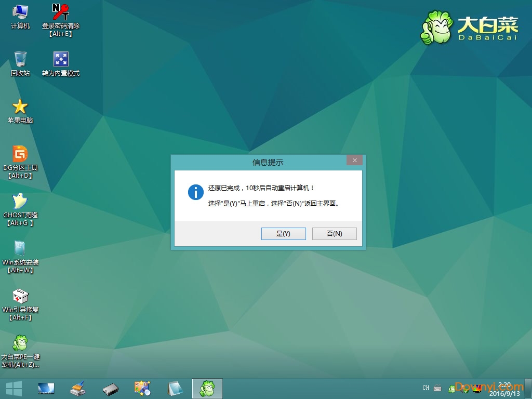This screenshot has width=532, height=399.
Task: Open the notepad tool from taskbar
Action: point(175,389)
